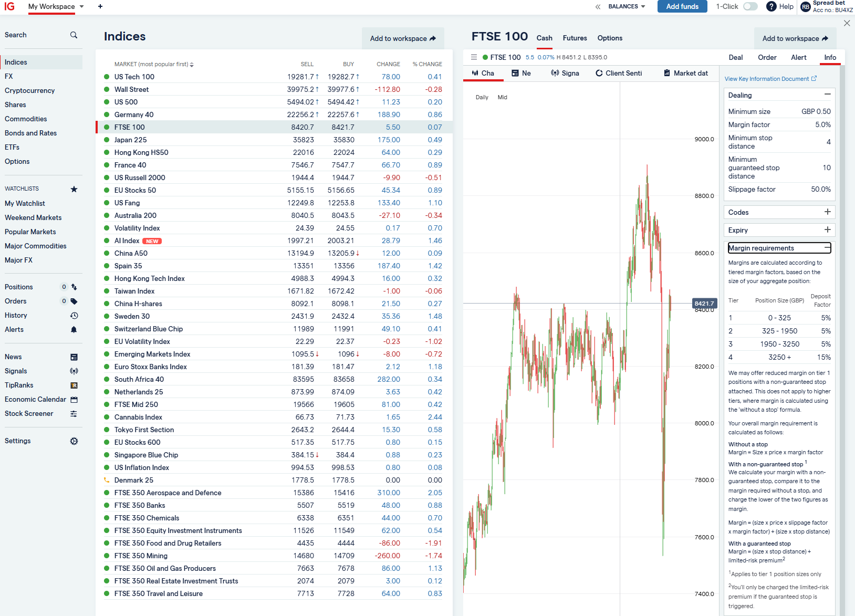Viewport: 855px width, 616px height.
Task: Toggle the 1-Click dealing switch
Action: click(x=750, y=6)
